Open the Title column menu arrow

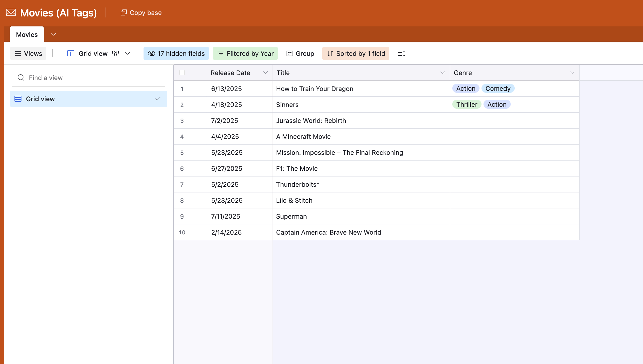(x=443, y=73)
